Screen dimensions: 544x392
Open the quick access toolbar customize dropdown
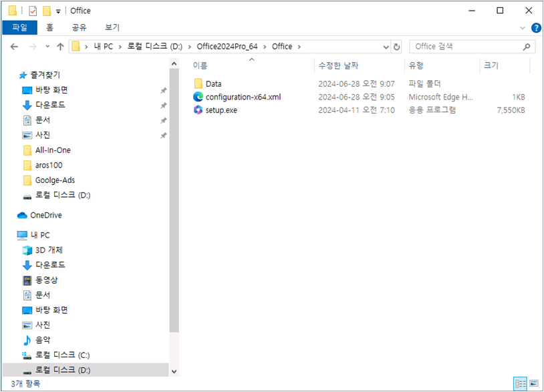pos(58,11)
